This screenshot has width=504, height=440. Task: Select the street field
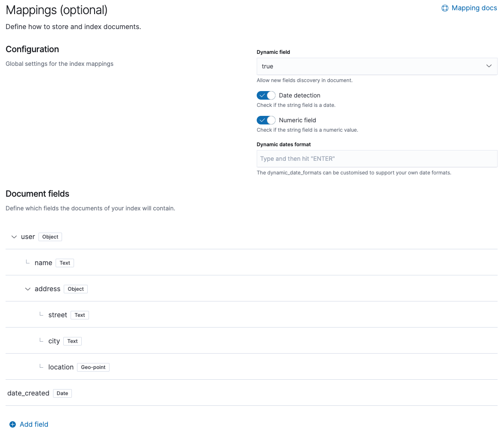[58, 315]
